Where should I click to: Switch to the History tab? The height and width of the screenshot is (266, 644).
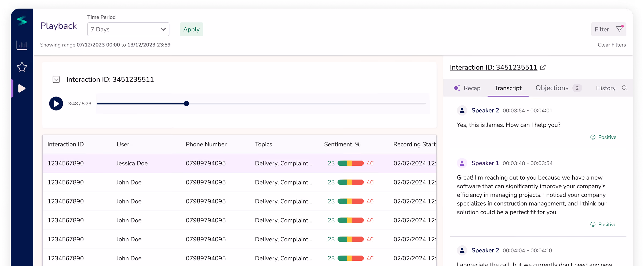606,88
